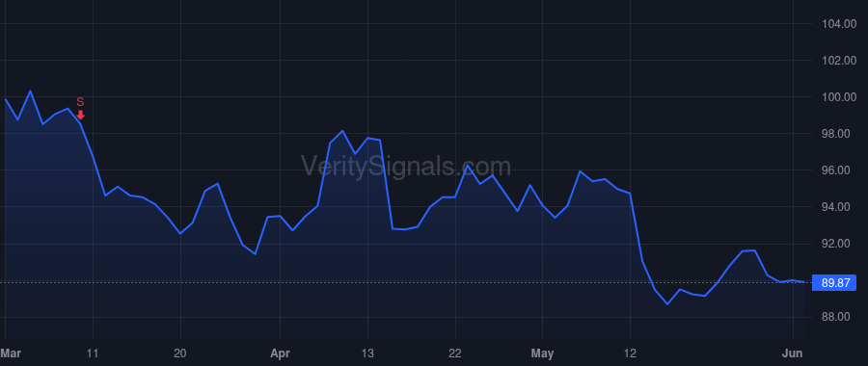Image resolution: width=868 pixels, height=366 pixels.
Task: Click the May date axis label
Action: tap(542, 353)
